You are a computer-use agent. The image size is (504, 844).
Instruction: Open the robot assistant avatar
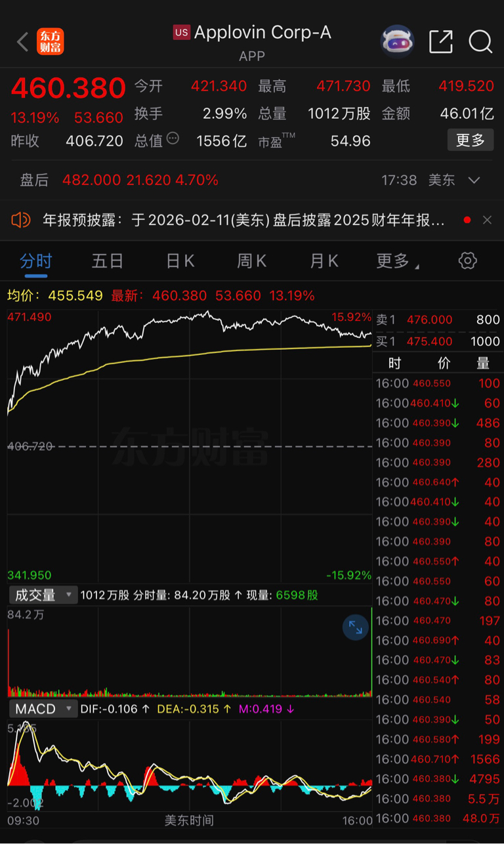click(398, 41)
